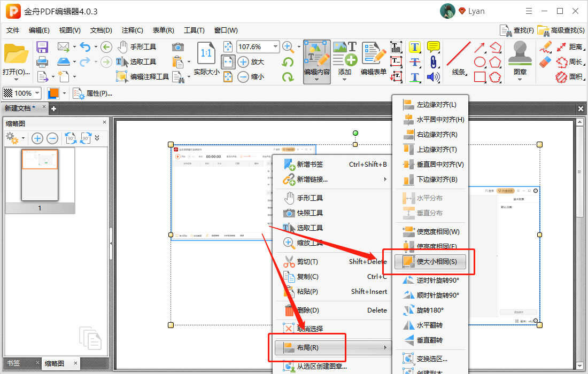This screenshot has width=588, height=374.
Task: Open the 注释(C) menu
Action: click(133, 30)
